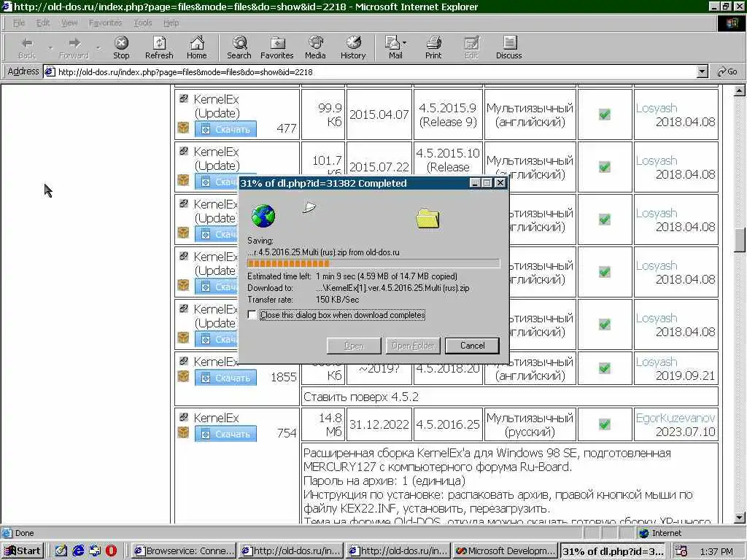Viewport: 747px width, 560px height.
Task: Click the system tray scheduler icon
Action: [681, 551]
